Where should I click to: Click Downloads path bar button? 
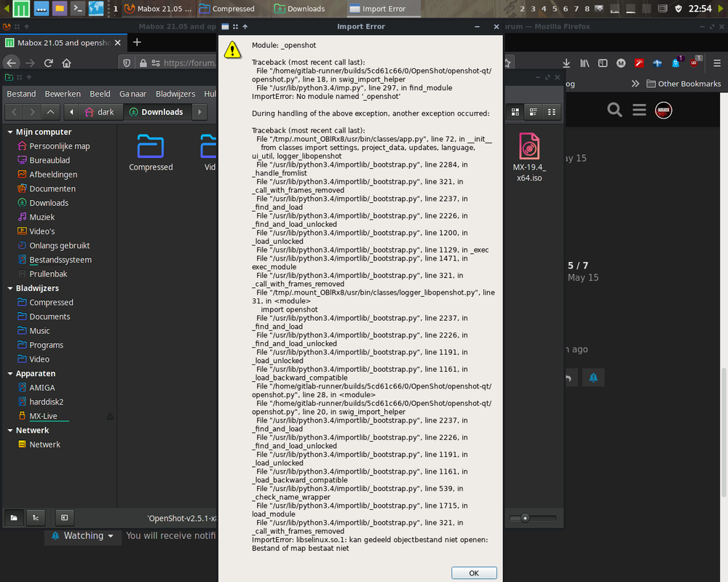pos(157,112)
